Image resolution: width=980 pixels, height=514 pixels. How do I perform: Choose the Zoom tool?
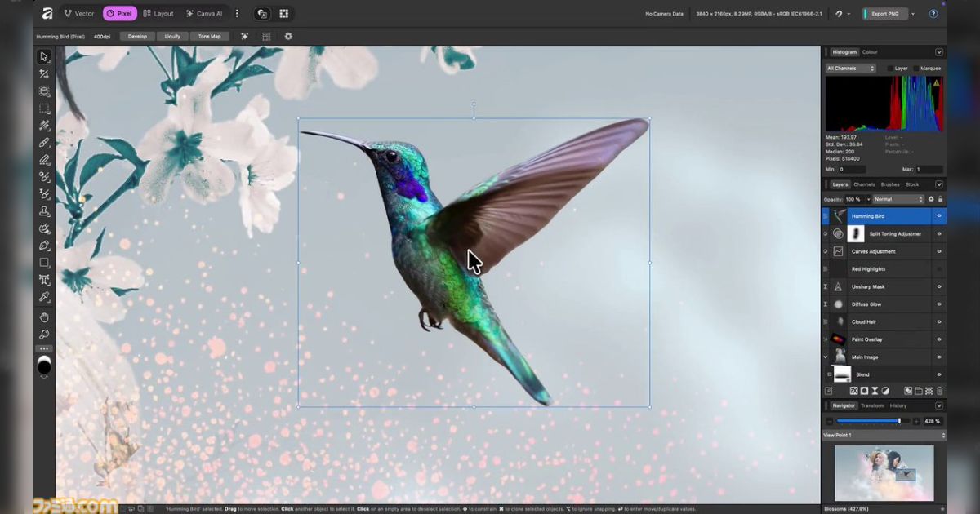[45, 335]
